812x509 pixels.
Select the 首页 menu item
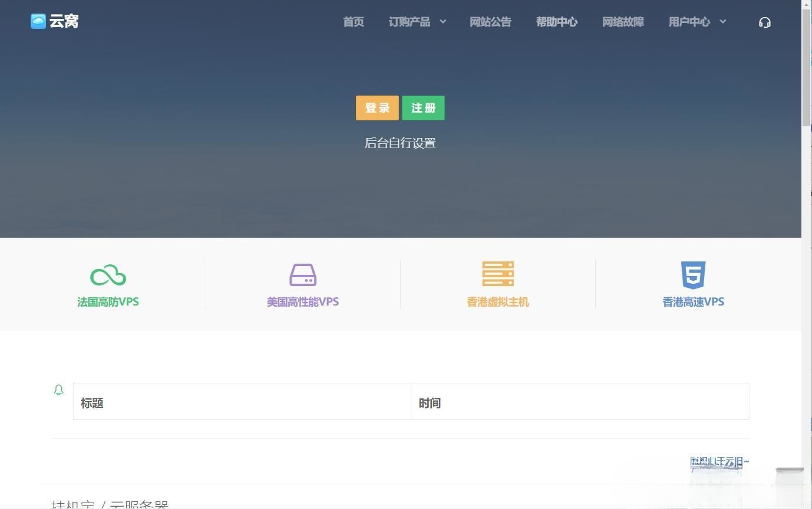tap(353, 22)
